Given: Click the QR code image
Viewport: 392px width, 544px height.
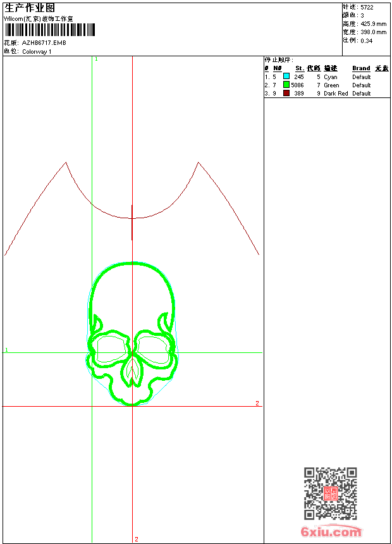Looking at the screenshot, I should point(330,493).
